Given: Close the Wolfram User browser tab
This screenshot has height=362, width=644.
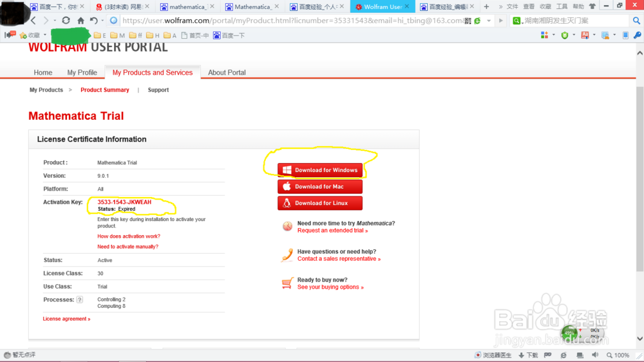Looking at the screenshot, I should coord(406,6).
